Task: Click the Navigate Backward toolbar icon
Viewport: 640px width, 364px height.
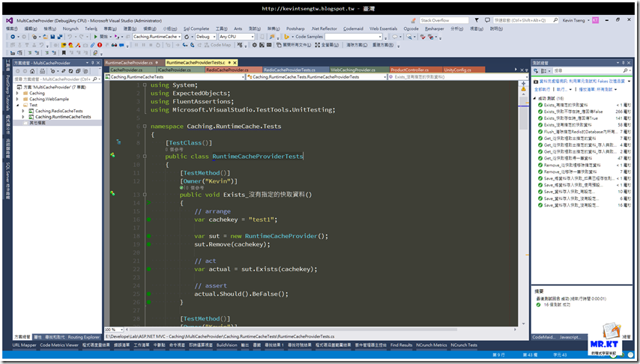Action: click(13, 37)
